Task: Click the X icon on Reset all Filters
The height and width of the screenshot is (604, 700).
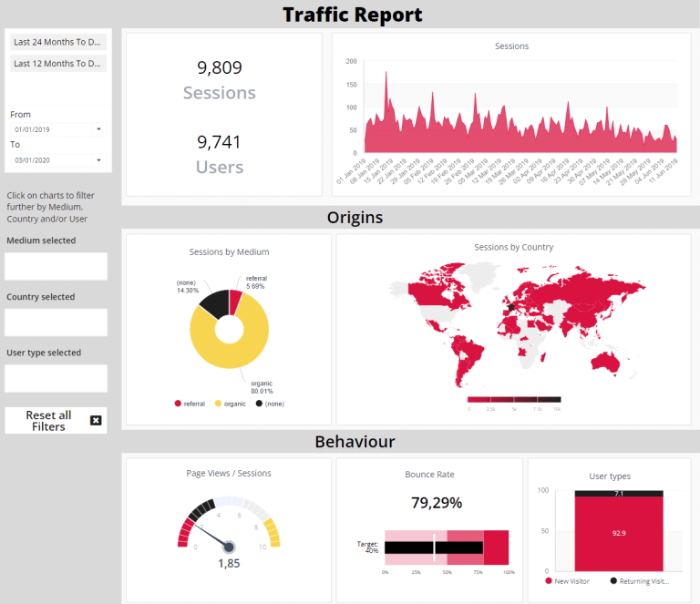Action: (96, 420)
